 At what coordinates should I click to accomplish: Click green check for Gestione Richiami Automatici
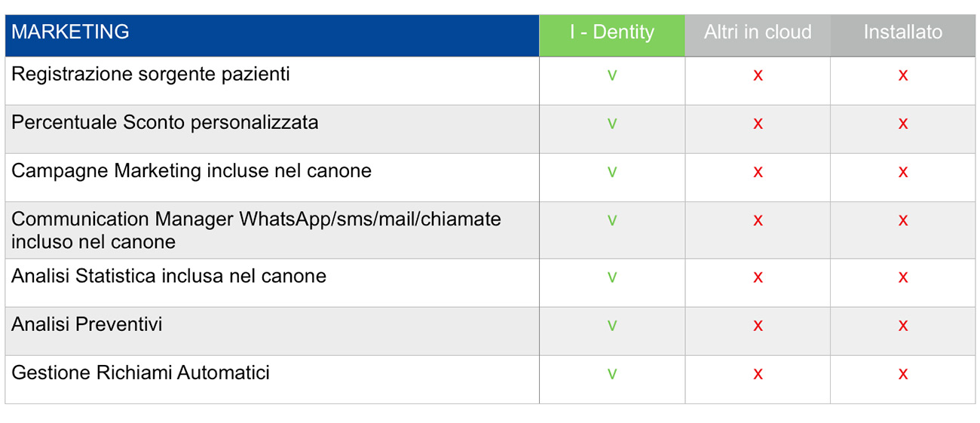612,374
